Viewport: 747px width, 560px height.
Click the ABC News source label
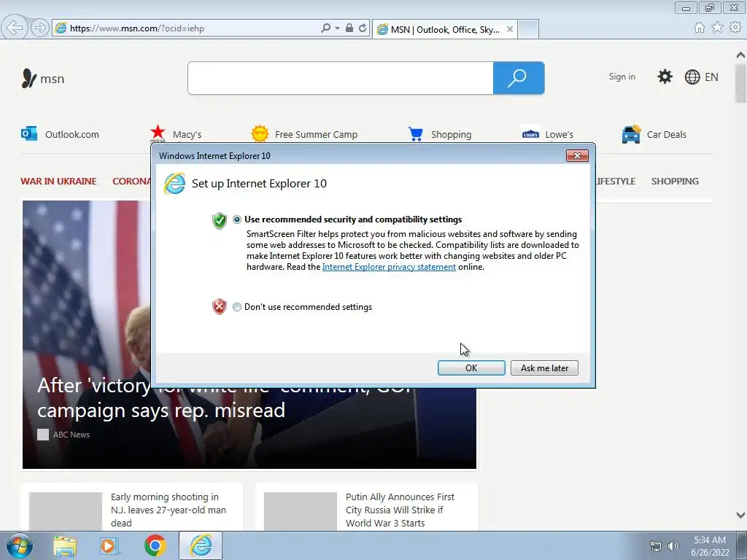(71, 435)
